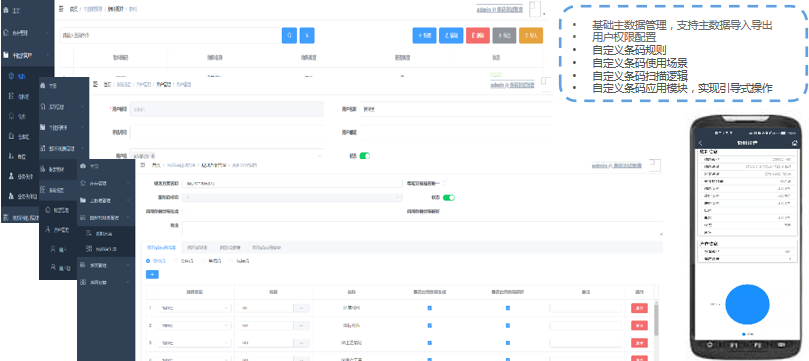809x361 pixels.
Task: Open the type dropdown in table row 1
Action: 195,308
